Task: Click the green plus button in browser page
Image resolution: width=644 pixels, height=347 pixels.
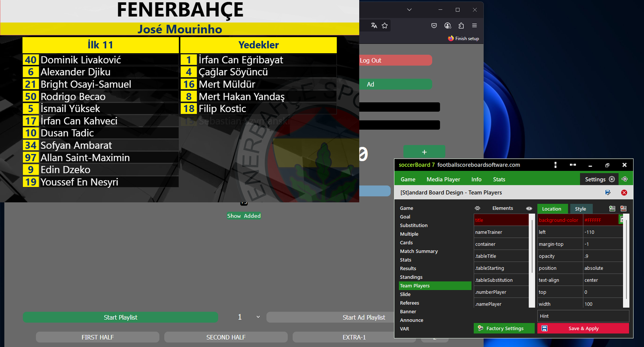Action: click(x=424, y=152)
